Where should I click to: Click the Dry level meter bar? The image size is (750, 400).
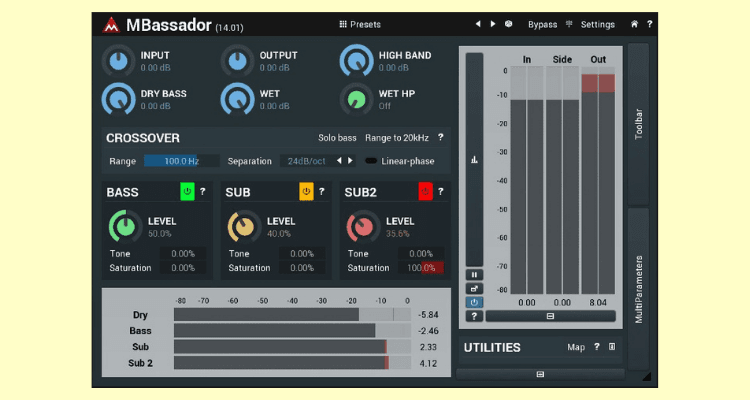[292, 314]
